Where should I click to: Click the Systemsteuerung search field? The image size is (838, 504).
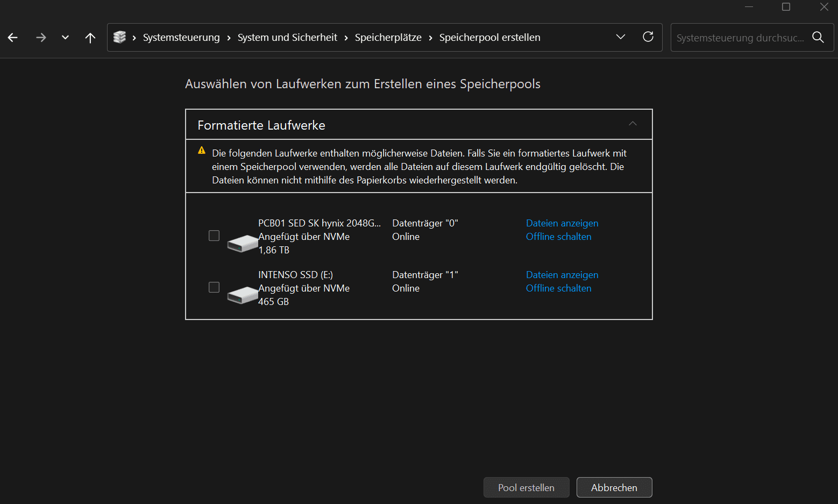[740, 38]
